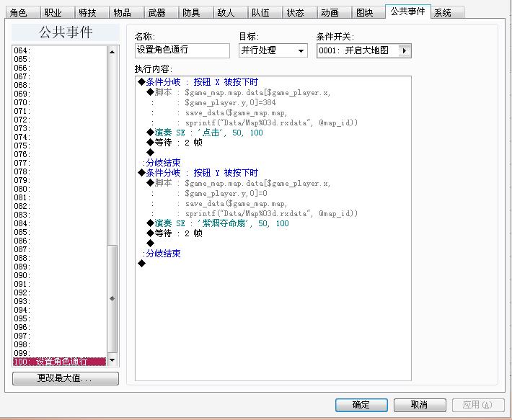Select the 条件分歧：按钮 Y 被按下时 line
Screen dimensions: 512x420
point(198,172)
